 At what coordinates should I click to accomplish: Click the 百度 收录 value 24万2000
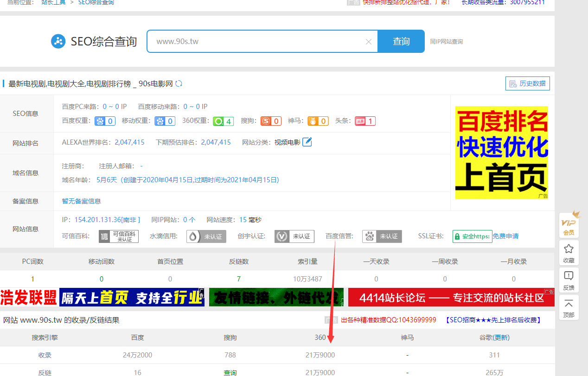137,355
